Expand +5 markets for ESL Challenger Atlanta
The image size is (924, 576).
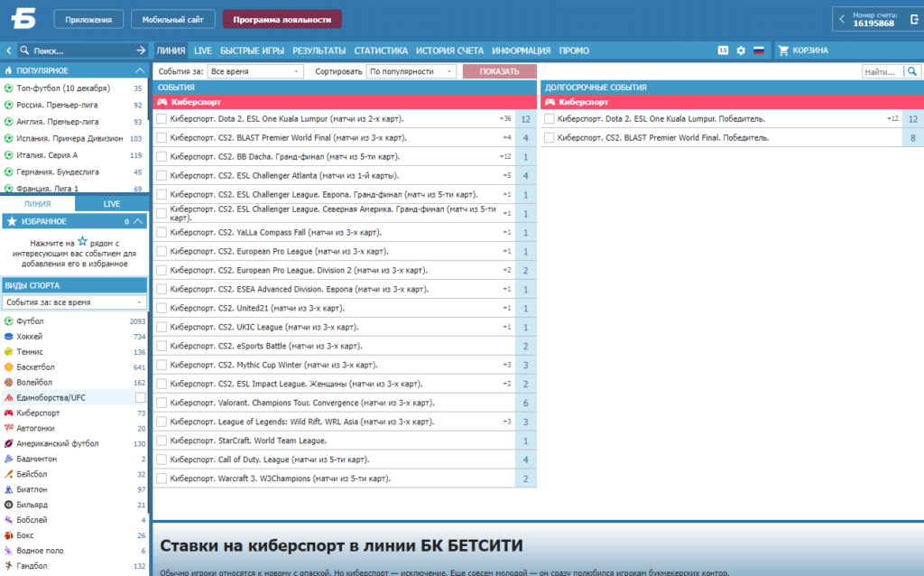coord(507,176)
